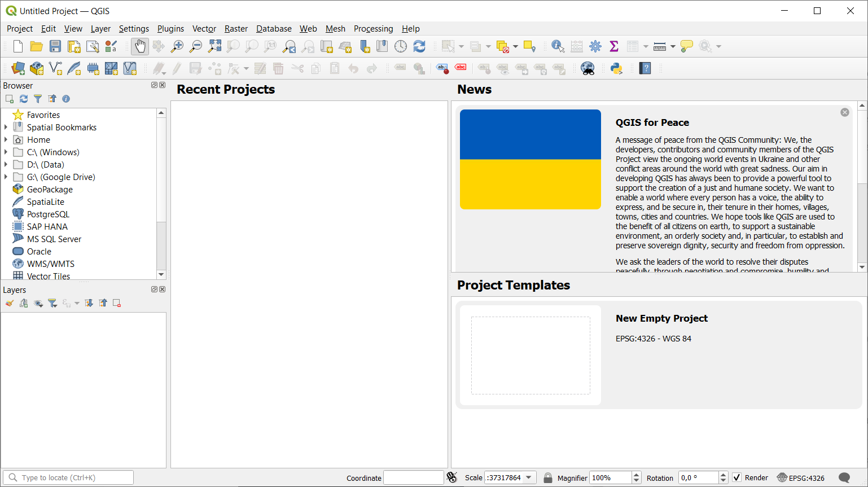Toggle extents and mouse position display
Screen dimensions: 868x487
pos(451,477)
